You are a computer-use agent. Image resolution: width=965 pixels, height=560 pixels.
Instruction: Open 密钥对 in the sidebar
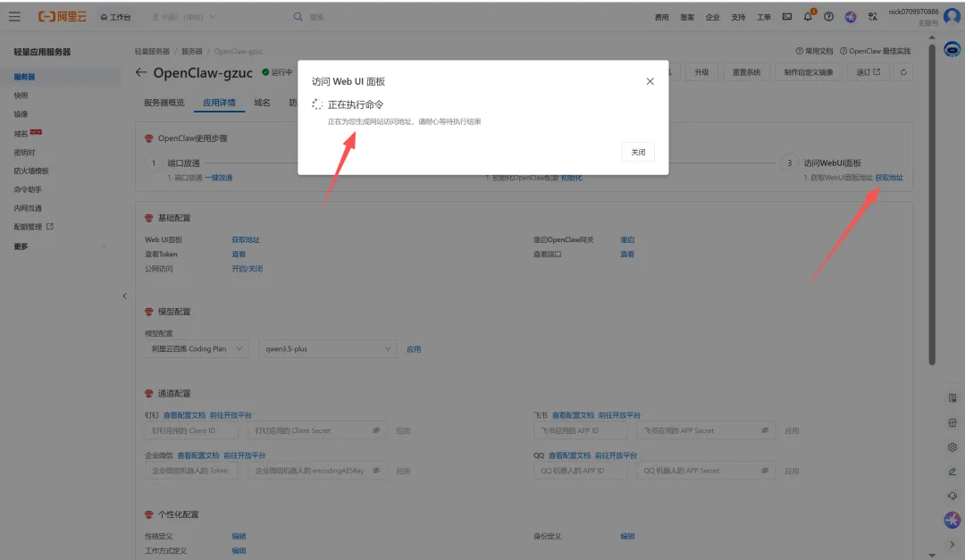coord(24,152)
